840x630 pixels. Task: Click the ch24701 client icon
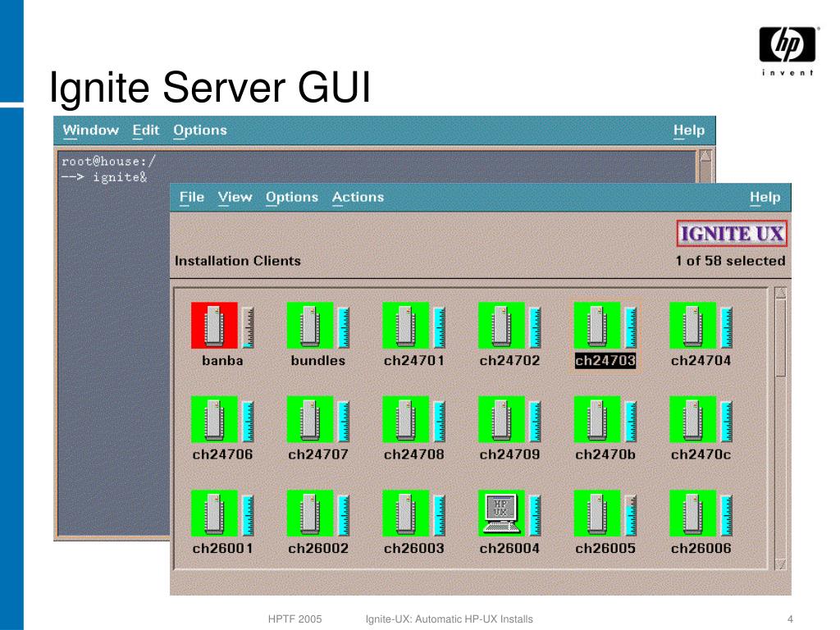point(406,325)
